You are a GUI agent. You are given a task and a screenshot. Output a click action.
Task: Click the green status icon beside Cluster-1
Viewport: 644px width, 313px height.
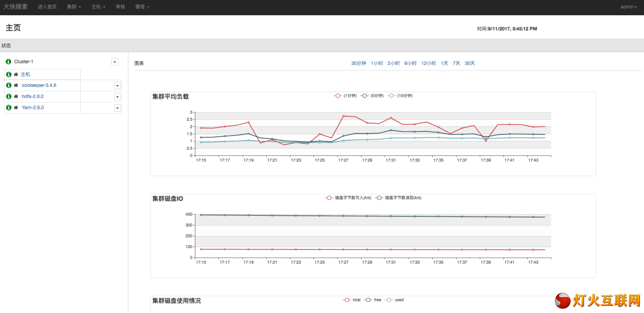point(8,61)
